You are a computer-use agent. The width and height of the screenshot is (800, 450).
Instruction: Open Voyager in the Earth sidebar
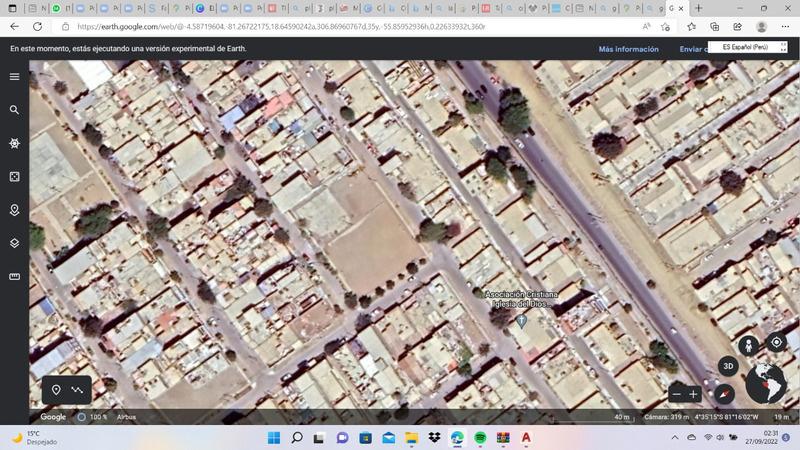tap(14, 143)
